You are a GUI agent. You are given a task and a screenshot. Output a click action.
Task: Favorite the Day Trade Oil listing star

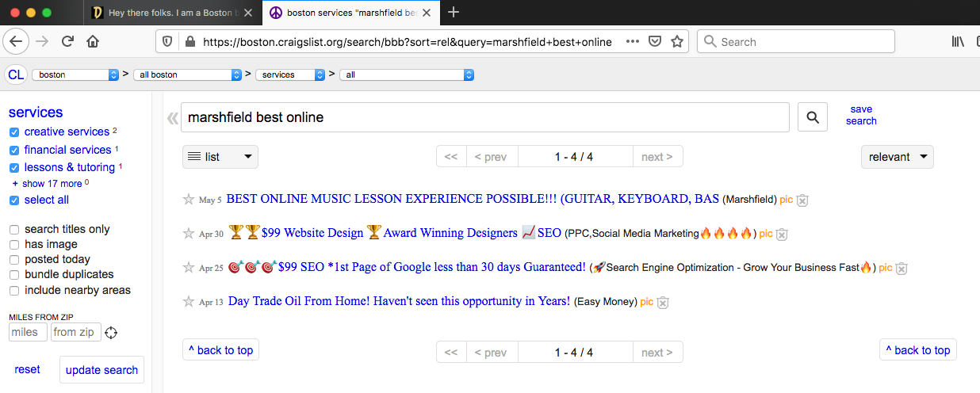(189, 302)
